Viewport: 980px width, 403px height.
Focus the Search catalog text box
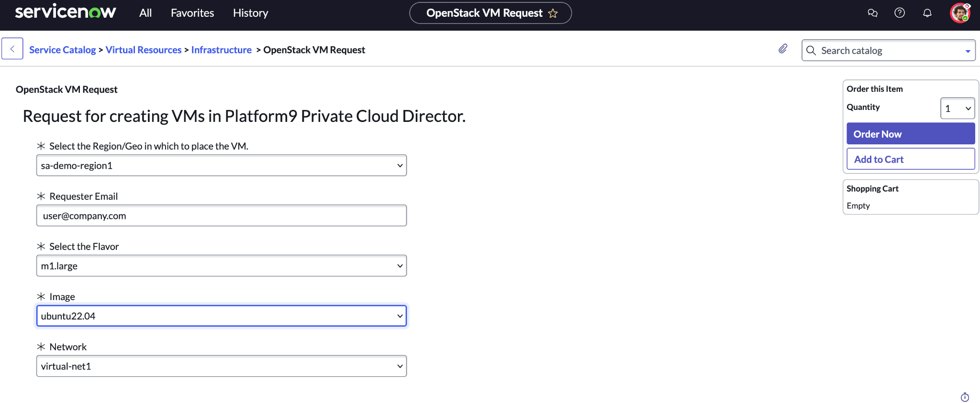889,50
